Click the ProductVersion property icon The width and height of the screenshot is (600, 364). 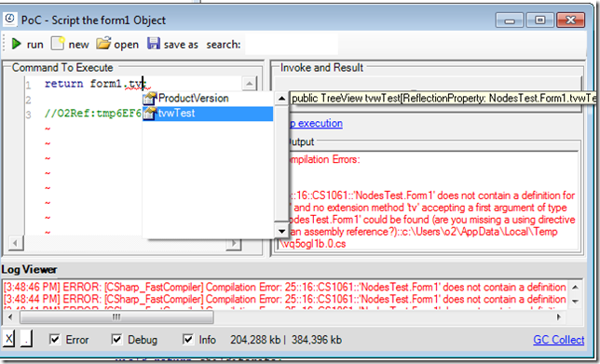click(150, 99)
